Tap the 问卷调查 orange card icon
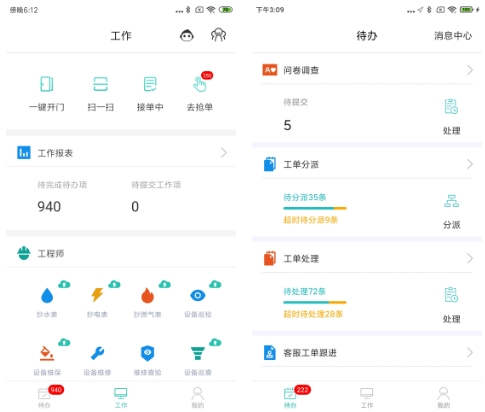The width and height of the screenshot is (485, 412). tap(270, 70)
